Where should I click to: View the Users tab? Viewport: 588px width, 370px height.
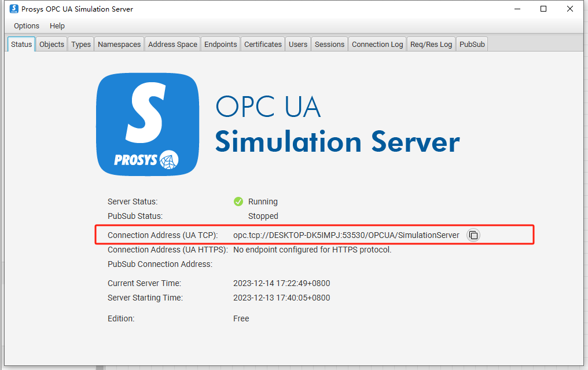298,45
